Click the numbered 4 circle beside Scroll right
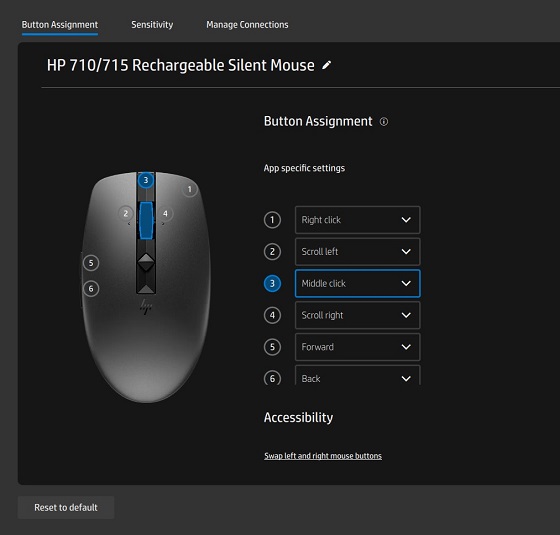Image resolution: width=560 pixels, height=535 pixels. coord(272,315)
